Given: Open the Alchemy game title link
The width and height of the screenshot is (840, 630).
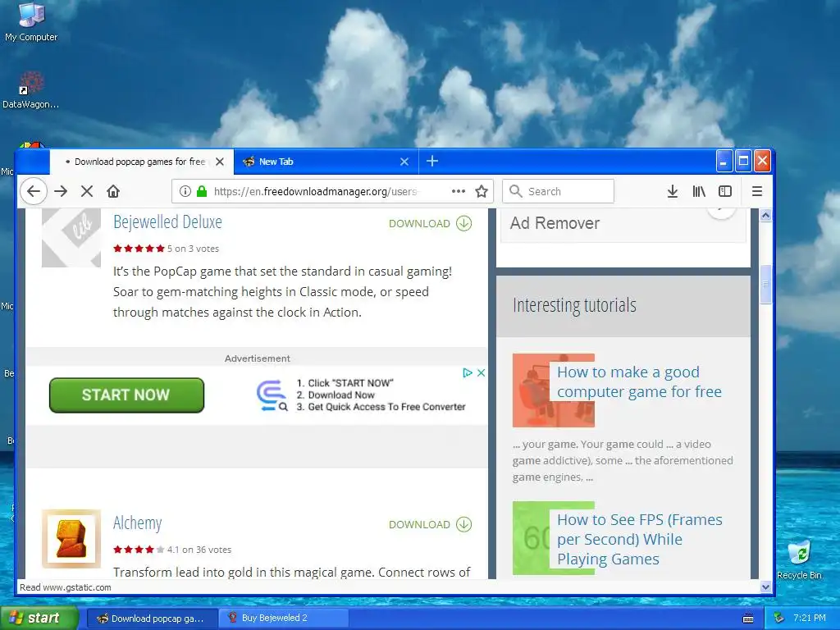Looking at the screenshot, I should coord(137,523).
